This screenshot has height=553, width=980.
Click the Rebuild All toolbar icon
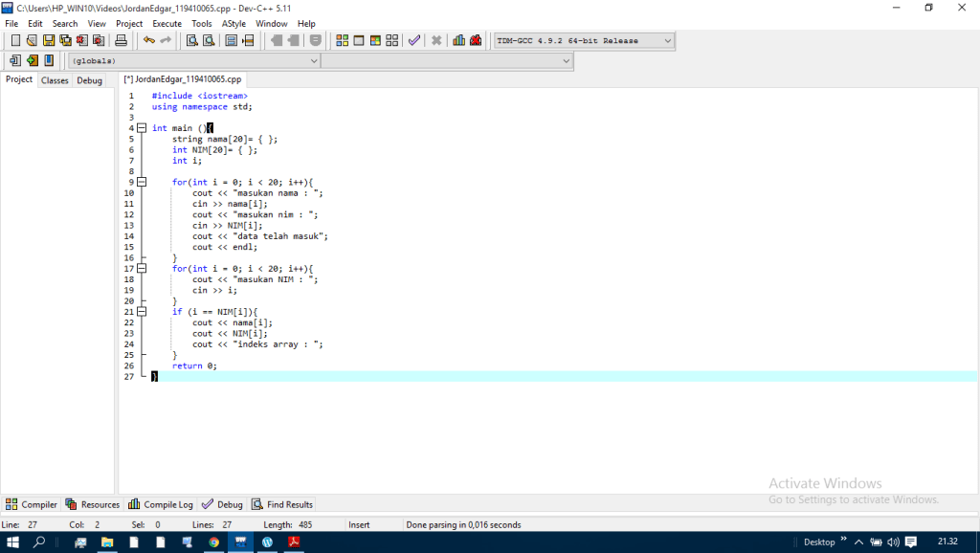pyautogui.click(x=391, y=40)
